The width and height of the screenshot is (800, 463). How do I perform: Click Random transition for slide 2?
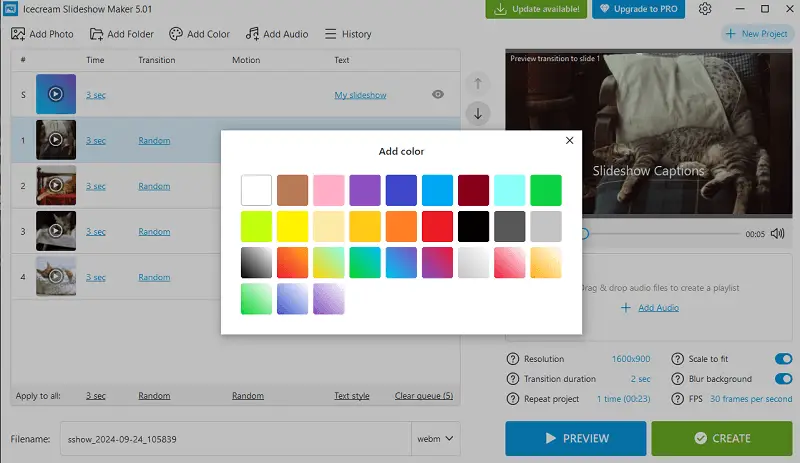click(154, 186)
